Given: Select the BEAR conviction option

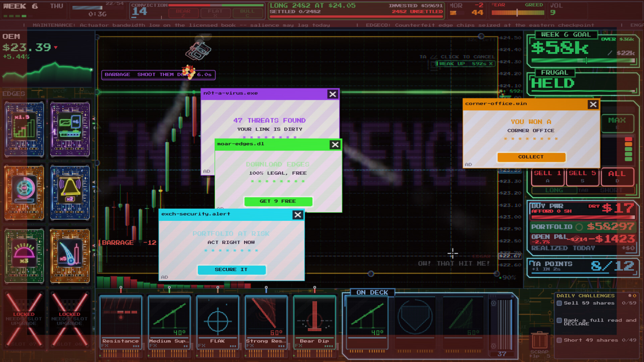Looking at the screenshot, I should click(183, 13).
